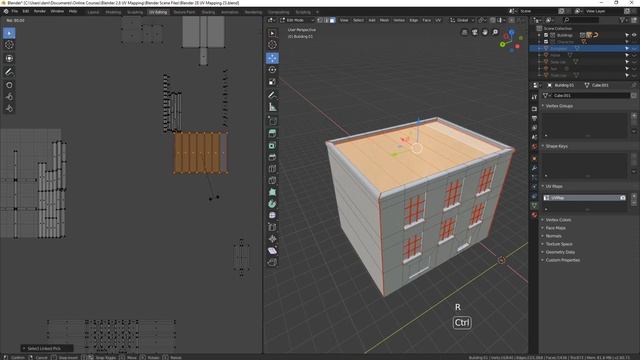Choose the Edge Slide tool
640x360 pixels.
[x=272, y=227]
